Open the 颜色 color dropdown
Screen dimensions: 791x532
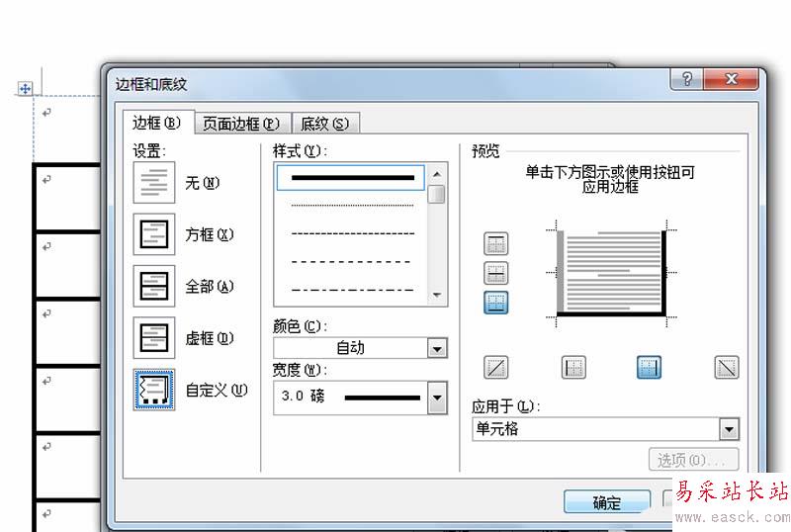click(437, 348)
